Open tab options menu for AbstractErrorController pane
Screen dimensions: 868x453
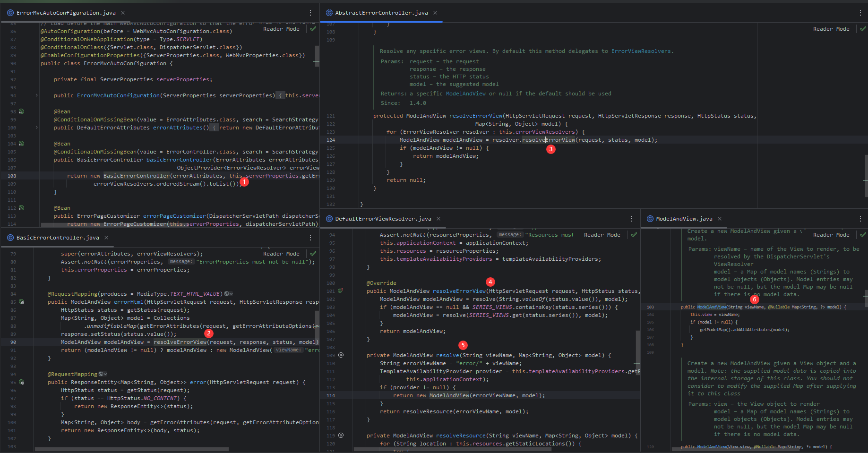860,13
